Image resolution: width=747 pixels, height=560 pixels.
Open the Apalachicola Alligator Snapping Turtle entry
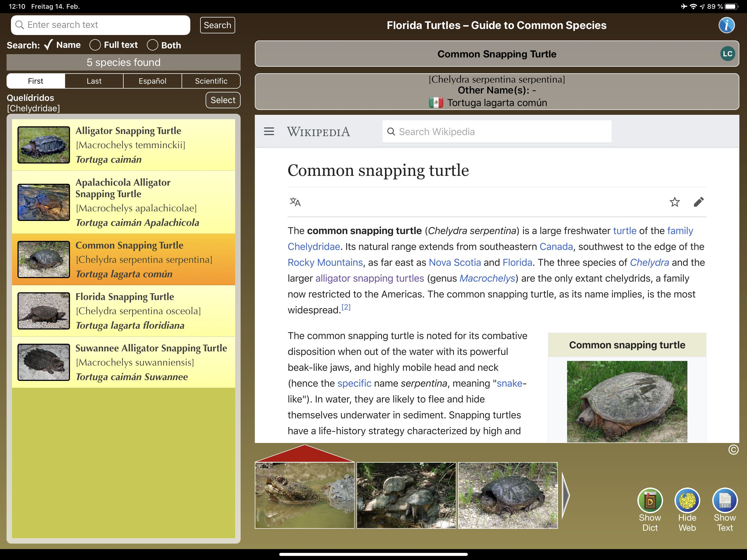[124, 202]
